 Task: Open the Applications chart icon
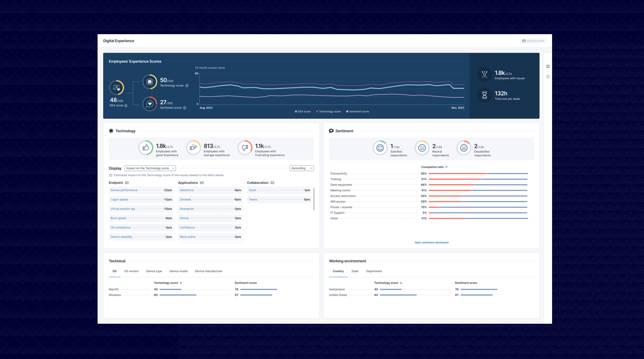point(202,183)
